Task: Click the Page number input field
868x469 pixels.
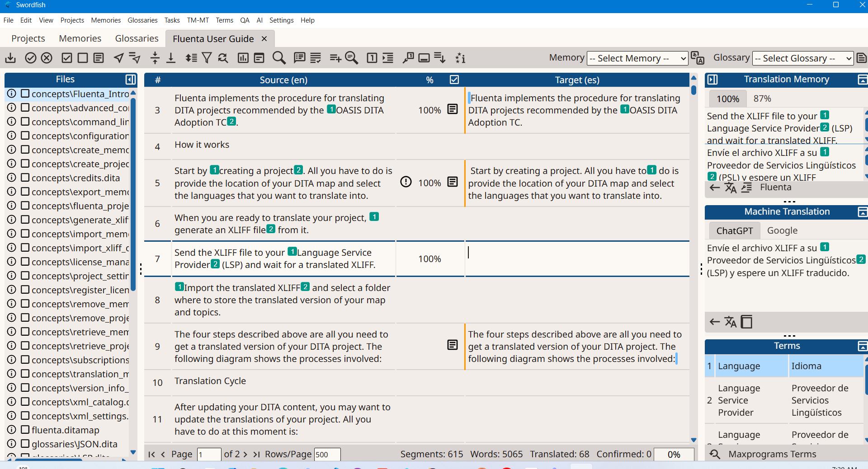Action: coord(209,455)
